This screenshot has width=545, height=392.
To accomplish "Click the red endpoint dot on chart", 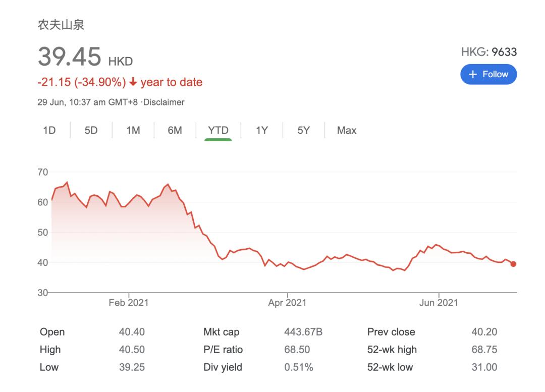I will (513, 264).
